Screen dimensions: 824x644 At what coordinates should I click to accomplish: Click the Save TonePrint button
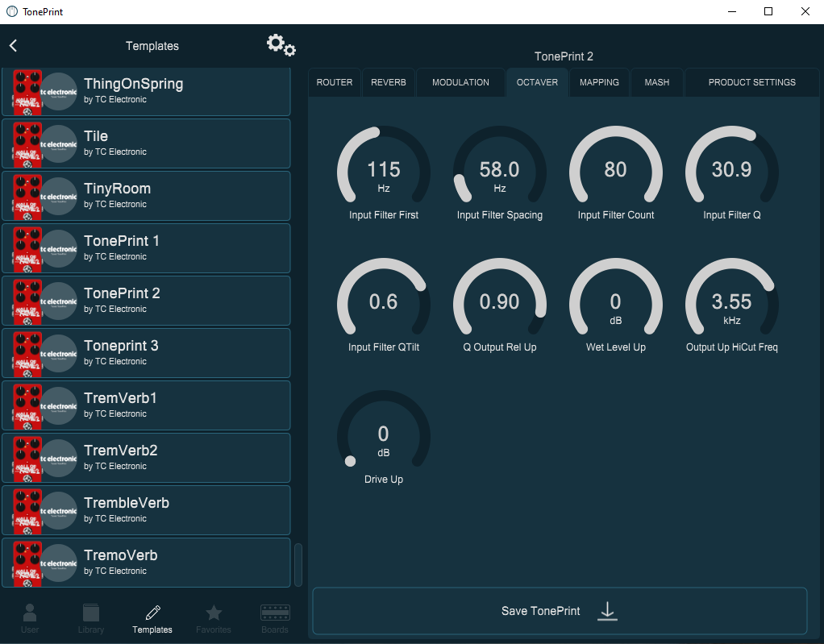pyautogui.click(x=560, y=611)
